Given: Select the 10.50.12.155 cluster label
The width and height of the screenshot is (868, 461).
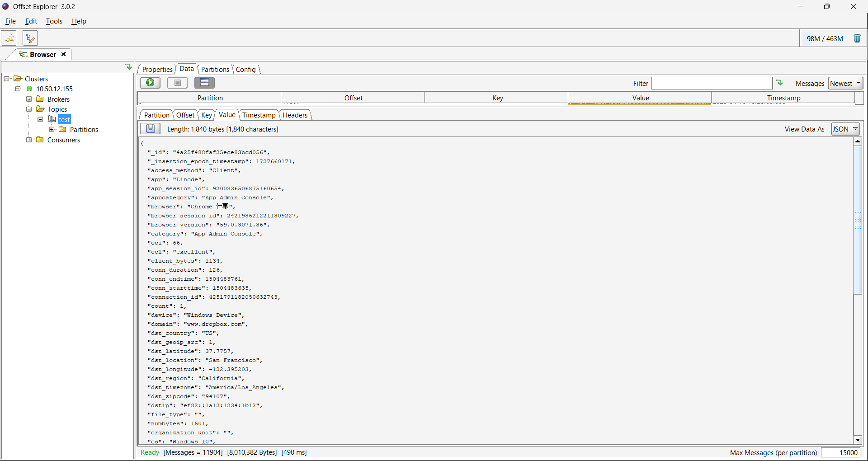Looking at the screenshot, I should click(54, 89).
